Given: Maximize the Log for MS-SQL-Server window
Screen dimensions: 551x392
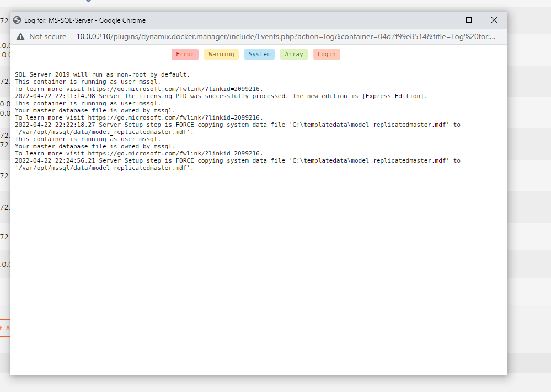Looking at the screenshot, I should click(x=469, y=20).
